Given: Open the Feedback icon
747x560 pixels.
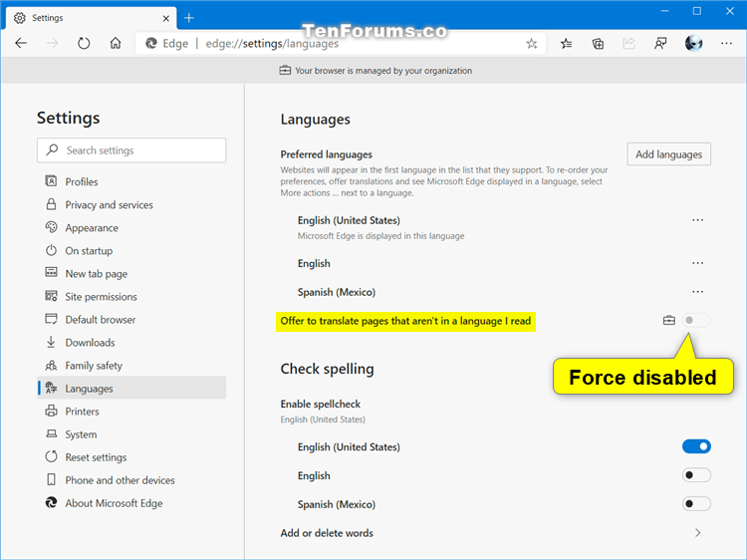Looking at the screenshot, I should tap(660, 44).
